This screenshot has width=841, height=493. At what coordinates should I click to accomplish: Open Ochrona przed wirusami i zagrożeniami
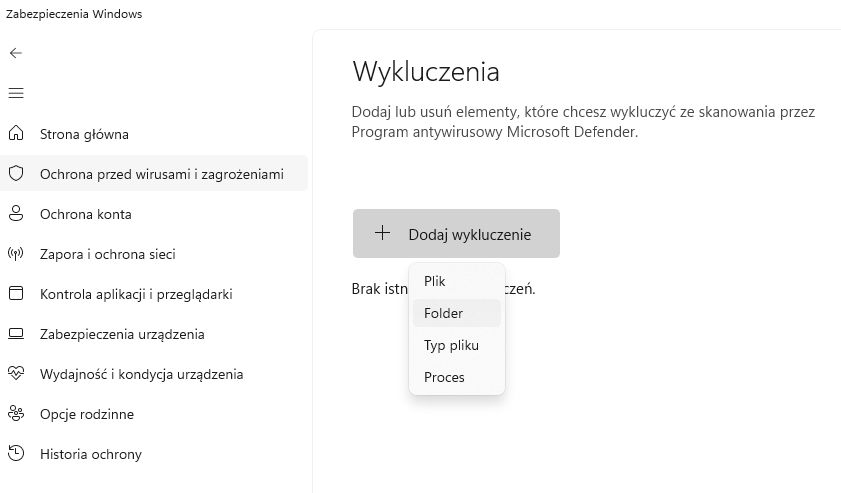[x=162, y=174]
